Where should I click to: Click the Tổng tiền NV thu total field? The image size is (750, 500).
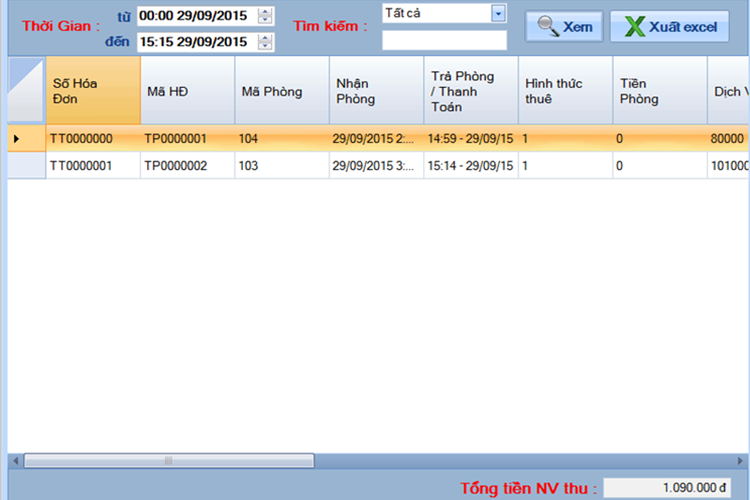click(667, 488)
